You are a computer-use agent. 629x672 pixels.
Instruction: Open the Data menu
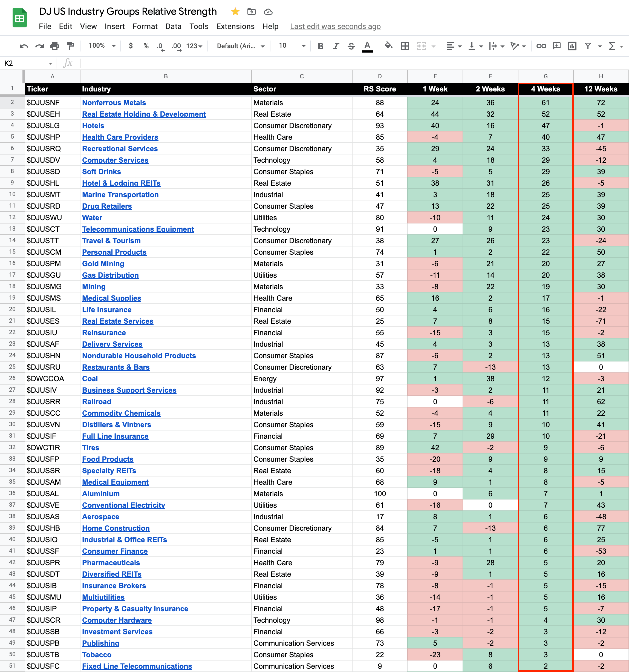(173, 26)
